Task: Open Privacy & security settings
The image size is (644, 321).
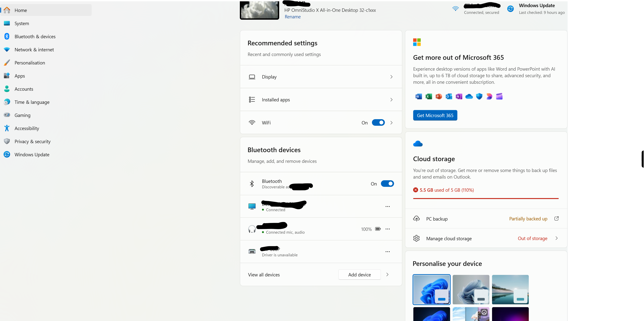Action: [x=32, y=141]
